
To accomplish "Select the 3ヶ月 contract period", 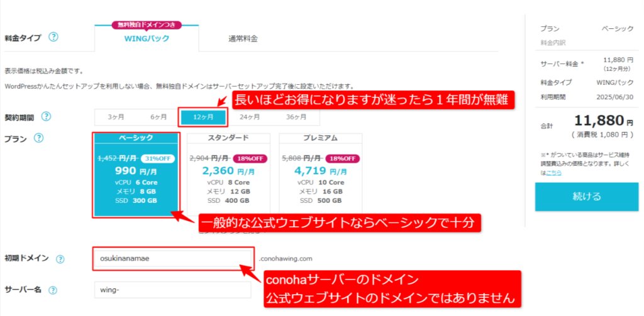I will click(x=116, y=117).
